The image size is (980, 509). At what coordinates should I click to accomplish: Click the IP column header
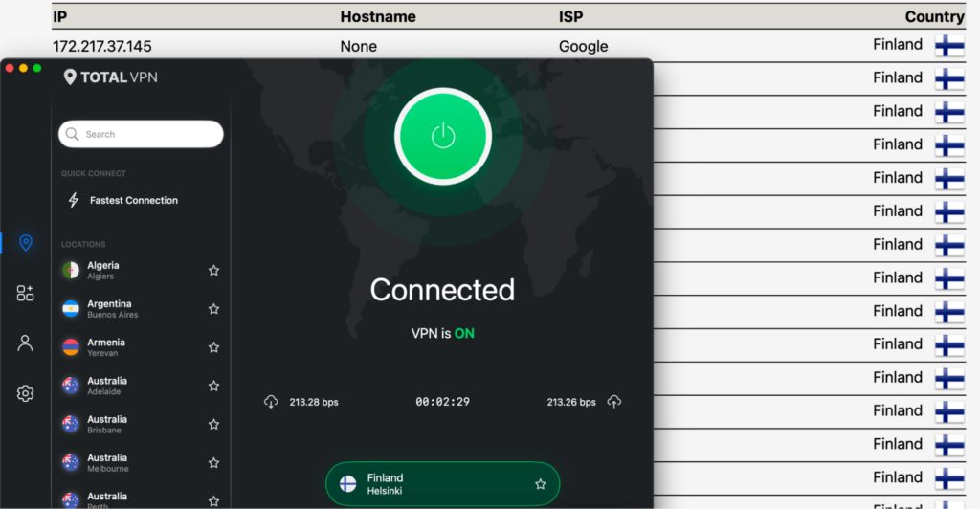click(59, 17)
